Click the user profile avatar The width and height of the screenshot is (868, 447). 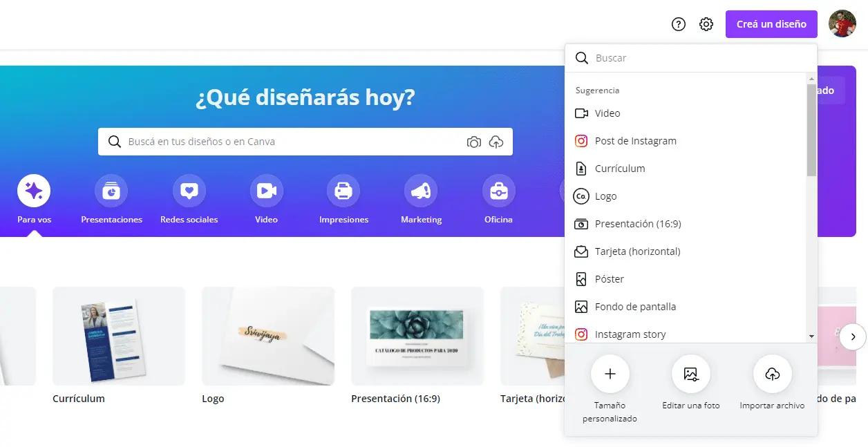pos(842,24)
